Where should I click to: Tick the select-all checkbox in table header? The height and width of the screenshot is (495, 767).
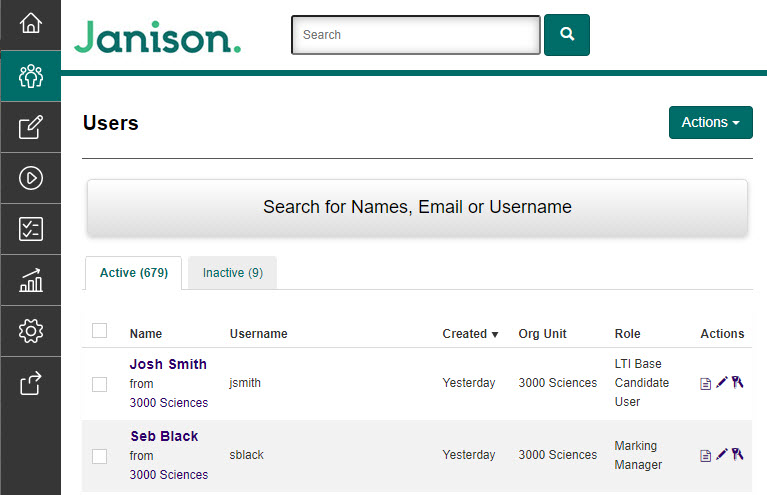click(x=99, y=331)
